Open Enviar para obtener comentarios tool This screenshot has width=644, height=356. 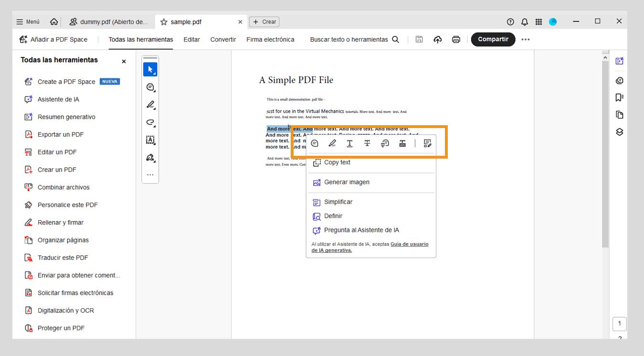[x=72, y=275]
